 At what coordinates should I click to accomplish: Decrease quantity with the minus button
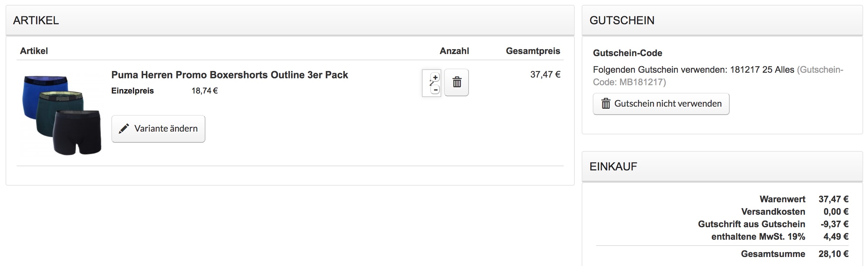click(x=435, y=90)
